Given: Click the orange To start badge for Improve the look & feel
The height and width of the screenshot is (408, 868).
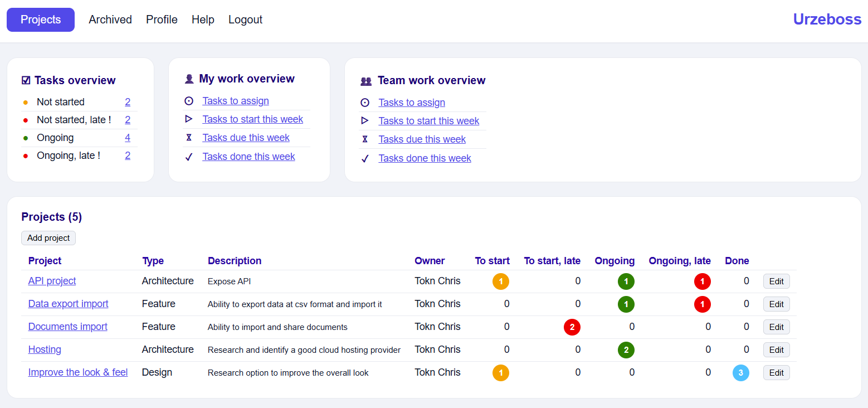Looking at the screenshot, I should click(x=500, y=373).
